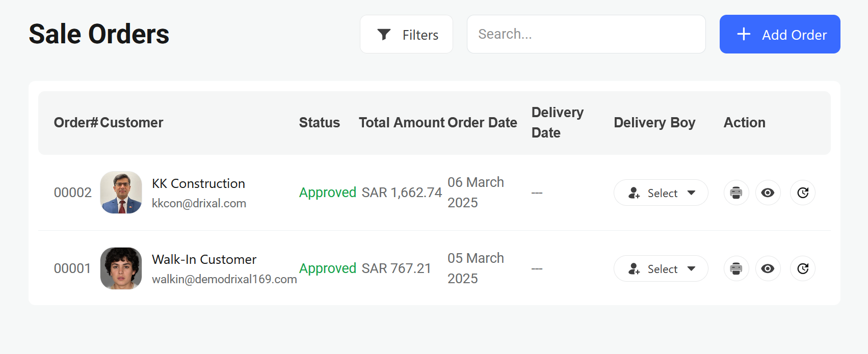The height and width of the screenshot is (354, 868).
Task: View order 00001 details with the eye icon
Action: pyautogui.click(x=768, y=268)
